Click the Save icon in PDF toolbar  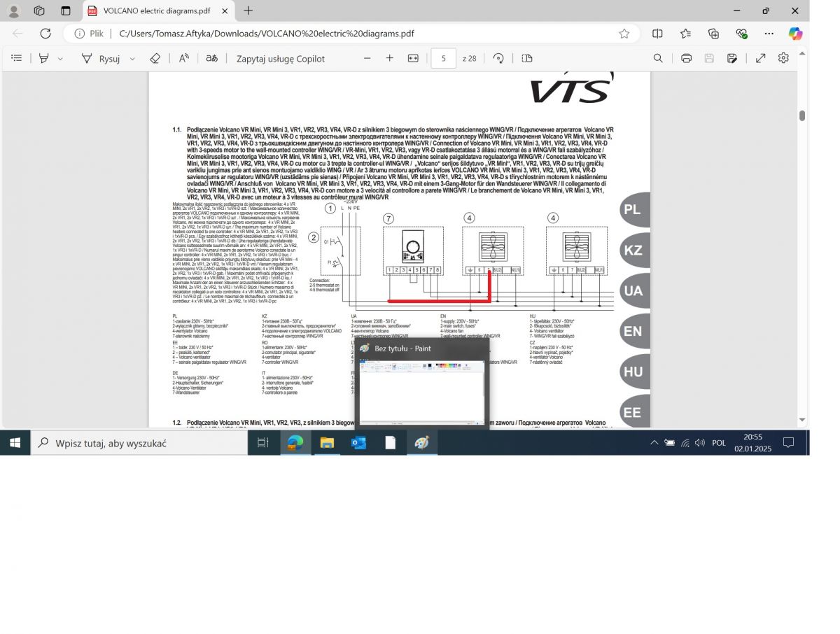point(709,59)
